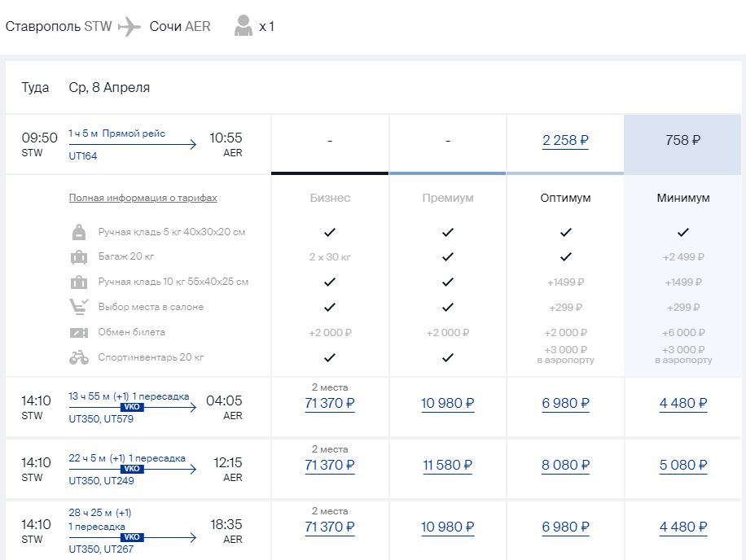Click the passenger silhouette icon

(243, 27)
